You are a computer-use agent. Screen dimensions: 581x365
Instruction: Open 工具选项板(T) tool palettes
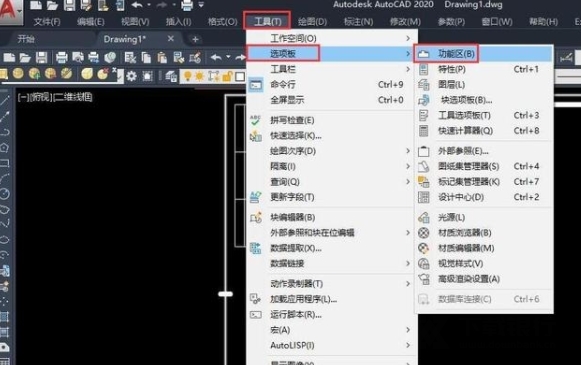tap(484, 116)
